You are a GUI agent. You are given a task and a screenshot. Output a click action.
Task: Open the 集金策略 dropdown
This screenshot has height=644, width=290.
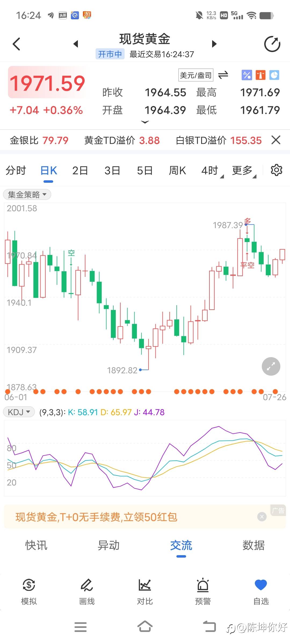pos(27,195)
